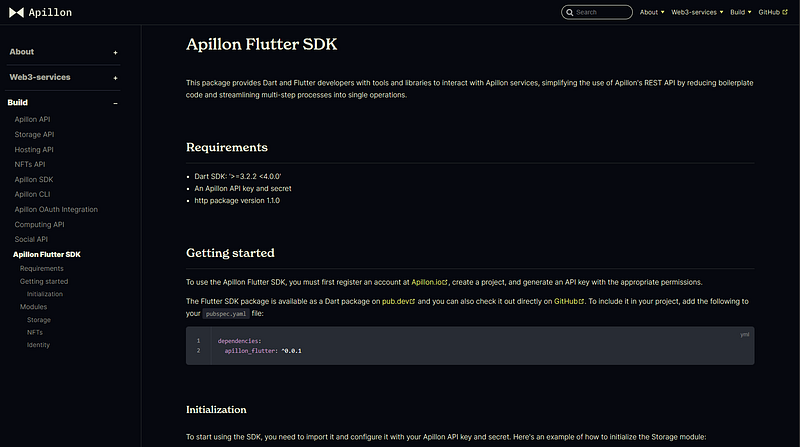Click the external link icon next to Apillon.io
Viewport: 800px width, 447px height.
tap(445, 282)
